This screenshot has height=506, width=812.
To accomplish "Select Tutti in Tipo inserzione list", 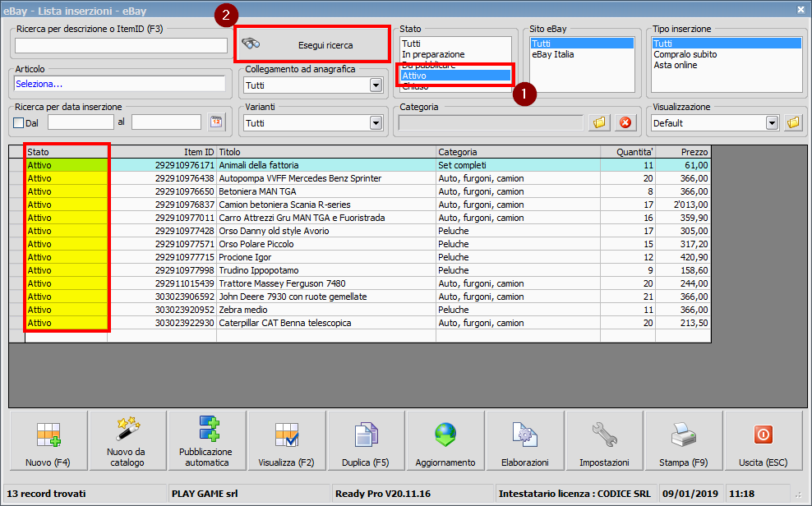I will [x=727, y=44].
